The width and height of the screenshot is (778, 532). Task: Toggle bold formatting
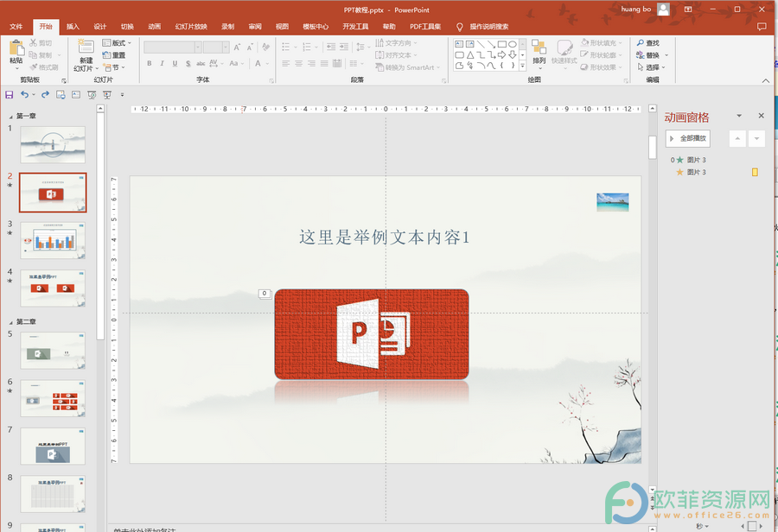pos(150,63)
